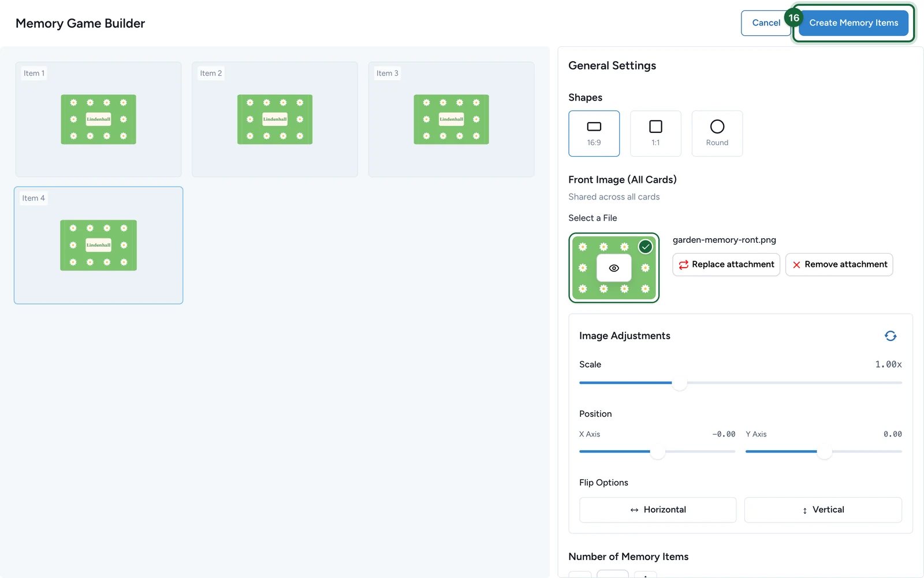
Task: Flip image with Vertical button
Action: coord(823,510)
